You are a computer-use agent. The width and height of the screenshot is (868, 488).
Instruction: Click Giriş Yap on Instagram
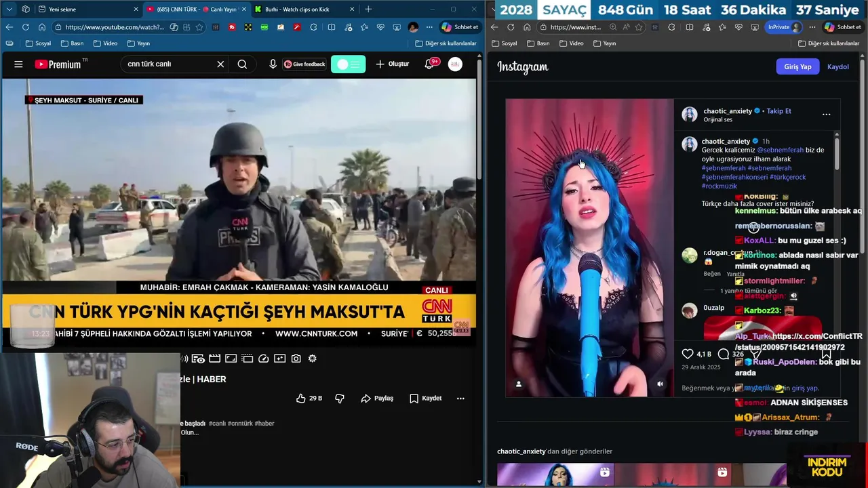[797, 66]
